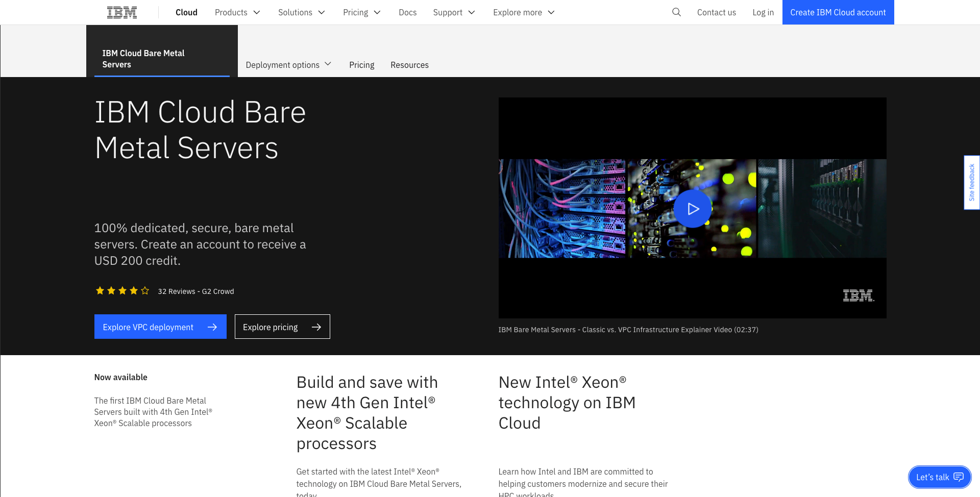
Task: Open the Let's talk chat widget
Action: tap(939, 477)
